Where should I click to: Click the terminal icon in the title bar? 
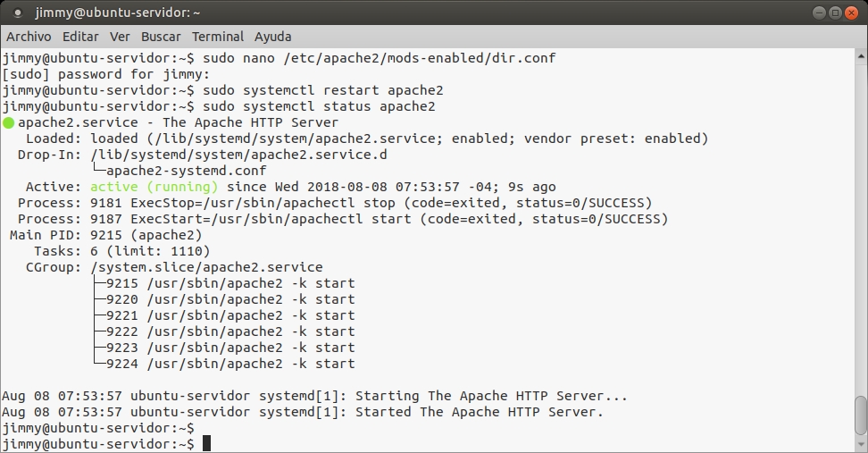(x=18, y=13)
